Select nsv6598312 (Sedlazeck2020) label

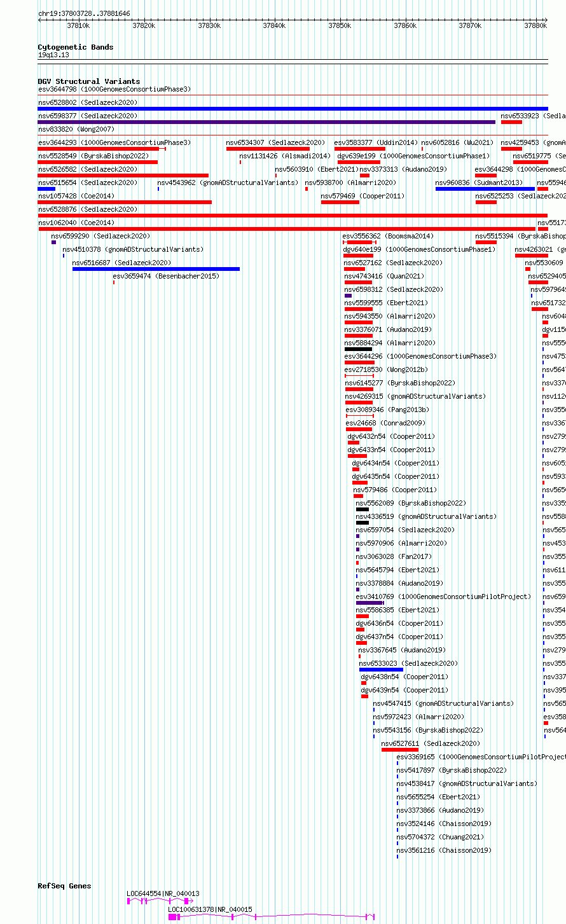coord(394,289)
